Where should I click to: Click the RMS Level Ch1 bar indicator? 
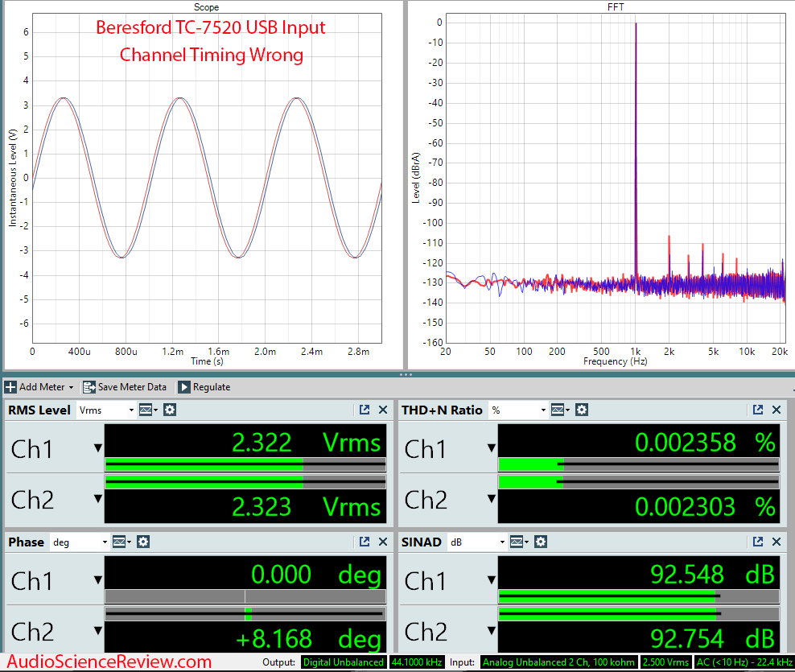coord(245,464)
